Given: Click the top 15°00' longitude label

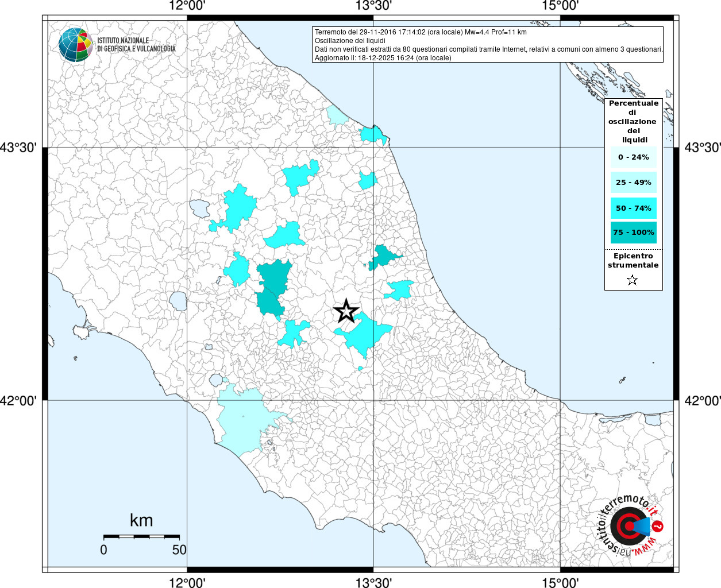Looking at the screenshot, I should [x=560, y=6].
